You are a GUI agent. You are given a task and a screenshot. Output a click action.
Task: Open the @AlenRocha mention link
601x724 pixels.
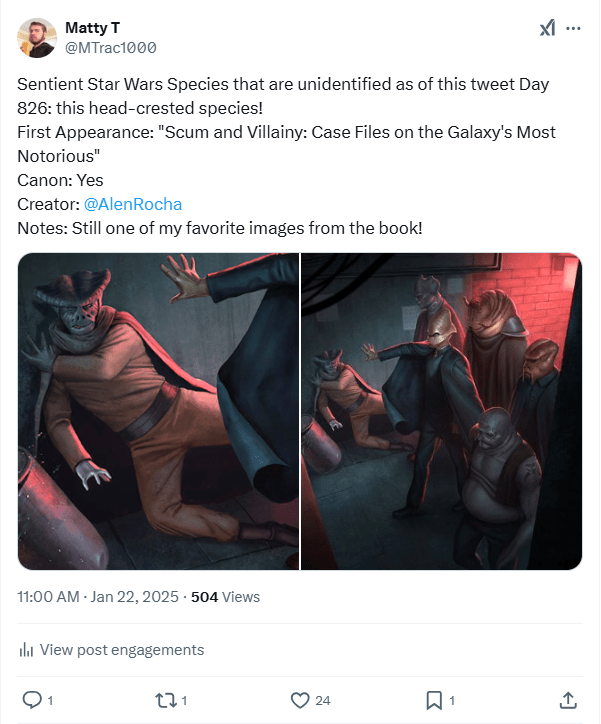(x=133, y=204)
